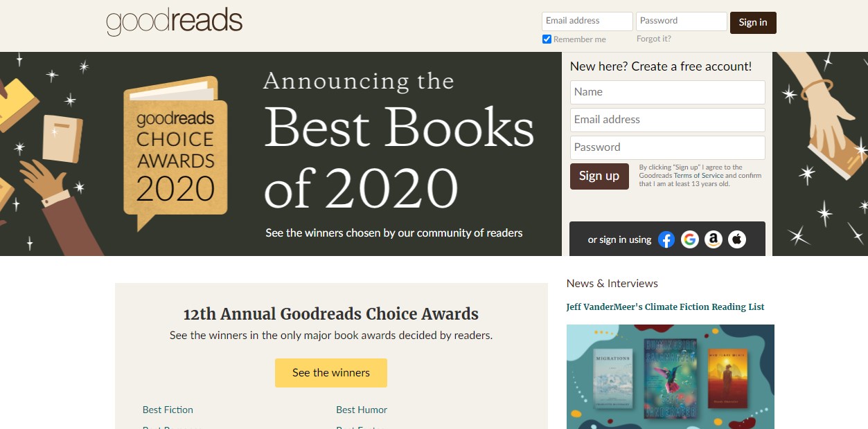Focus the top Email address field
This screenshot has height=429, width=868.
[x=587, y=21]
